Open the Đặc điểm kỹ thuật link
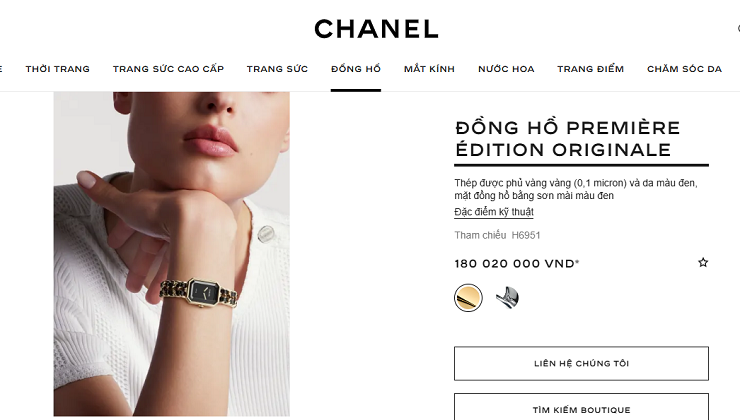Image resolution: width=740 pixels, height=420 pixels. pyautogui.click(x=494, y=212)
